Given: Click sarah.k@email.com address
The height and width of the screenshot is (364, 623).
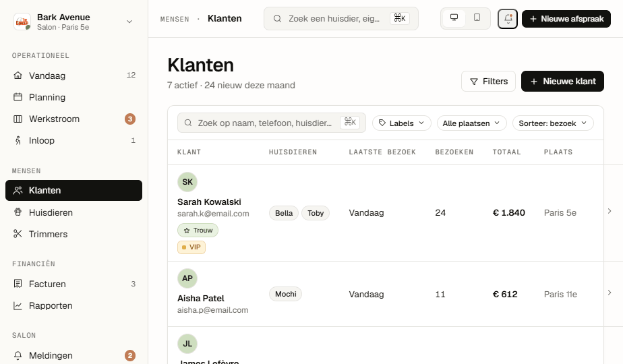Looking at the screenshot, I should pos(213,214).
